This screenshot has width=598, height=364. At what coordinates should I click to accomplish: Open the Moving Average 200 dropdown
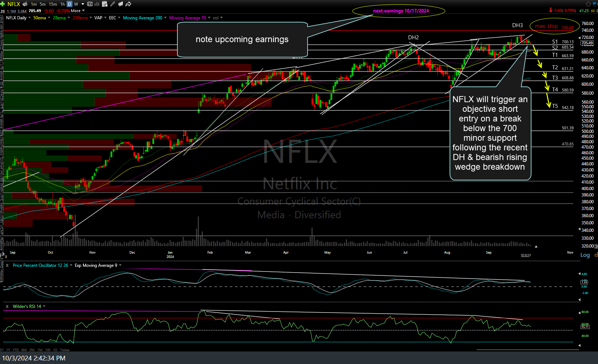(x=165, y=18)
